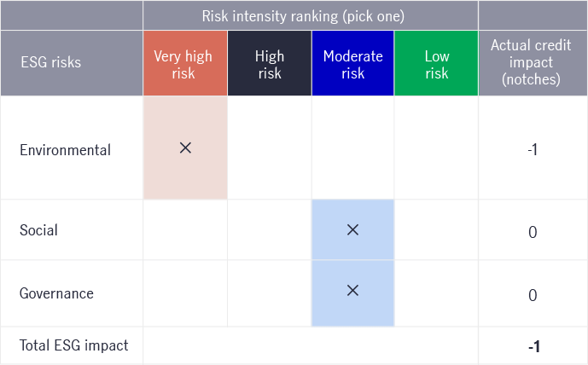The width and height of the screenshot is (588, 365).
Task: Select the Moderate risk header cell
Action: coord(352,63)
